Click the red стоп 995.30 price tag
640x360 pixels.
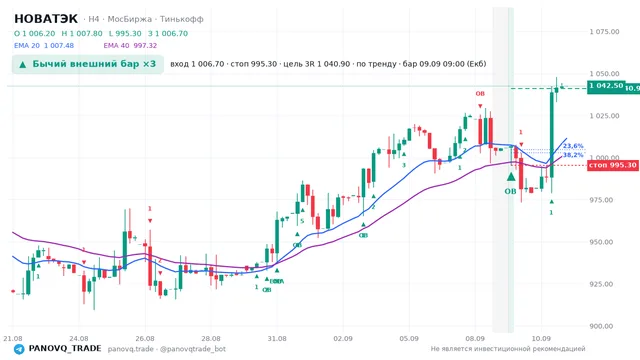[613, 165]
